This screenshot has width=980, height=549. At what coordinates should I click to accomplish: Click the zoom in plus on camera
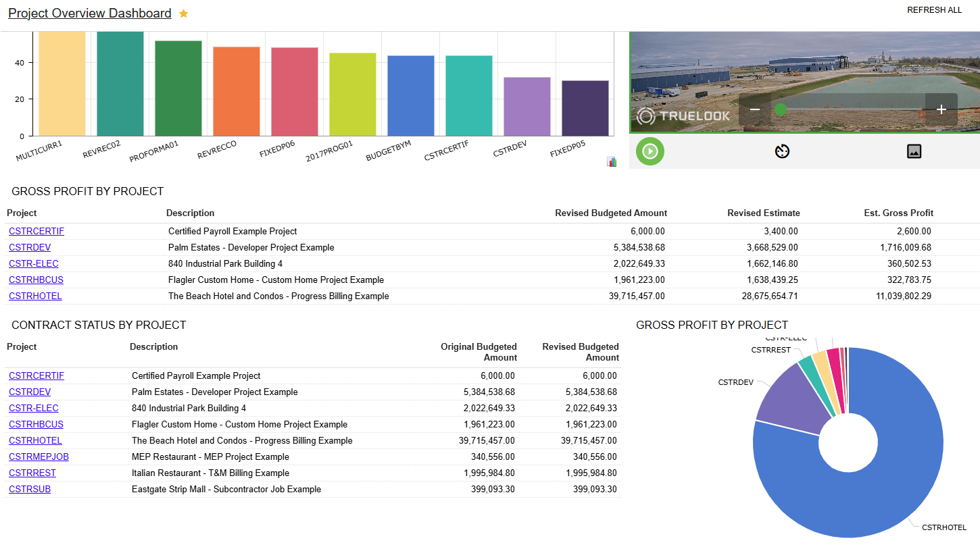941,109
